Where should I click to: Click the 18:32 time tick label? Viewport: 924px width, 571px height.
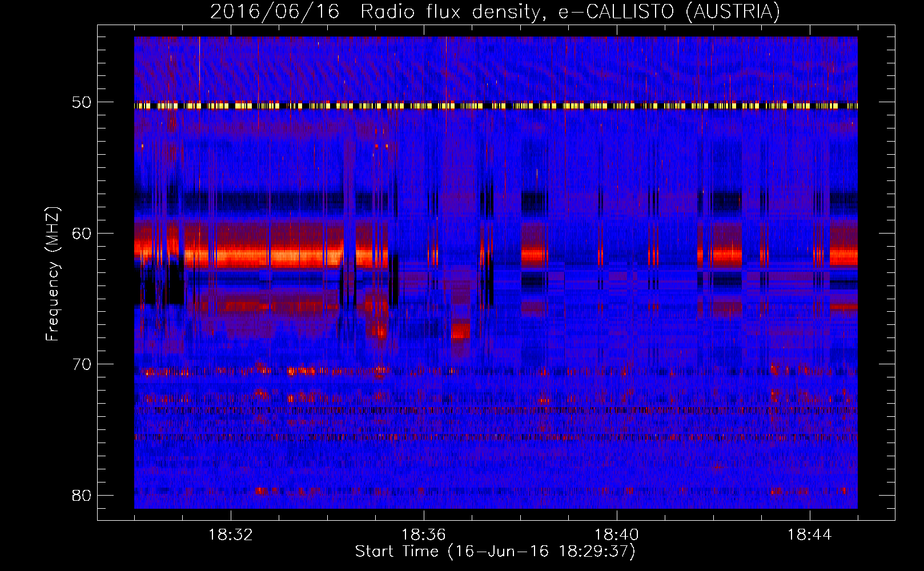(231, 535)
